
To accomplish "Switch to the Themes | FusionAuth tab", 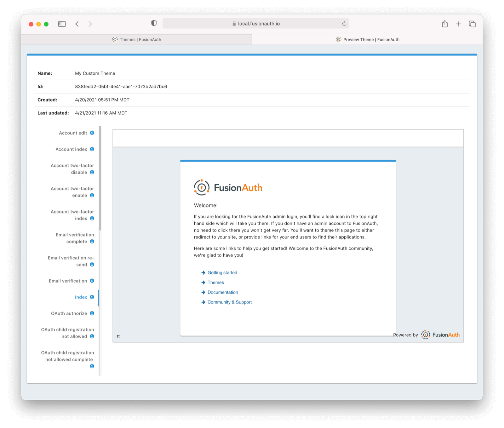I will coord(137,39).
